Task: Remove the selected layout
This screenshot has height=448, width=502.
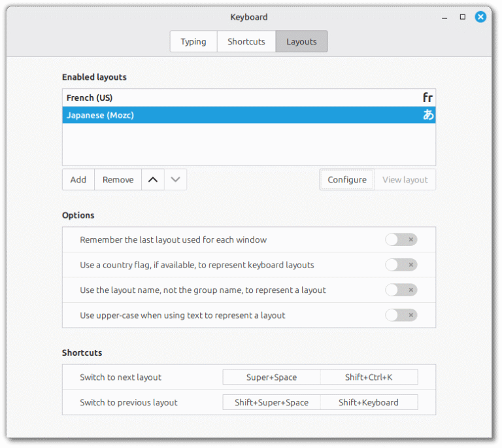Action: [118, 180]
